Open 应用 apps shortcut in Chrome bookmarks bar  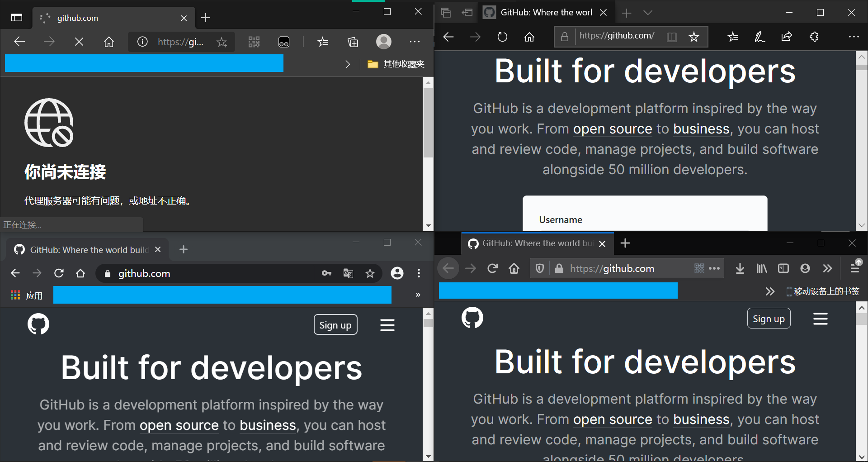pyautogui.click(x=27, y=295)
